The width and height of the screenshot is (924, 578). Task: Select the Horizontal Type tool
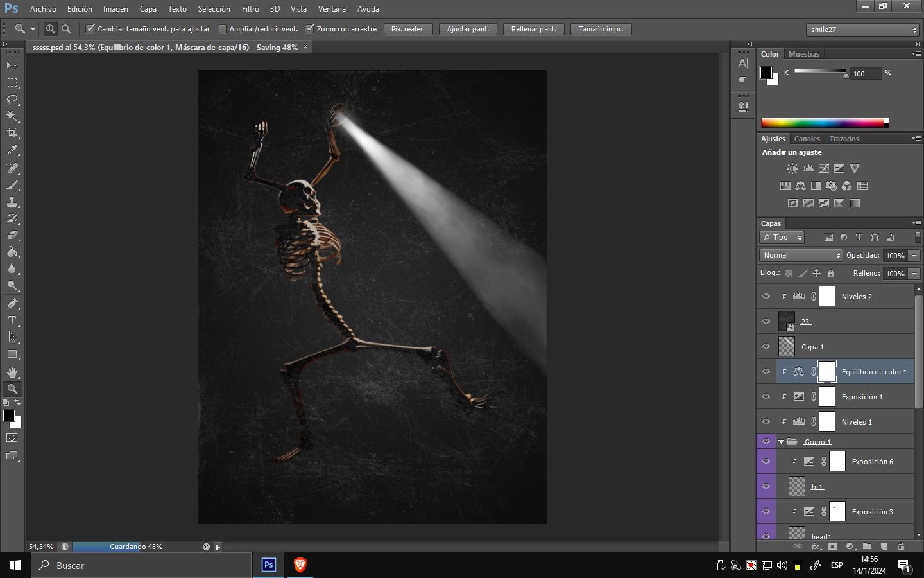click(x=12, y=320)
